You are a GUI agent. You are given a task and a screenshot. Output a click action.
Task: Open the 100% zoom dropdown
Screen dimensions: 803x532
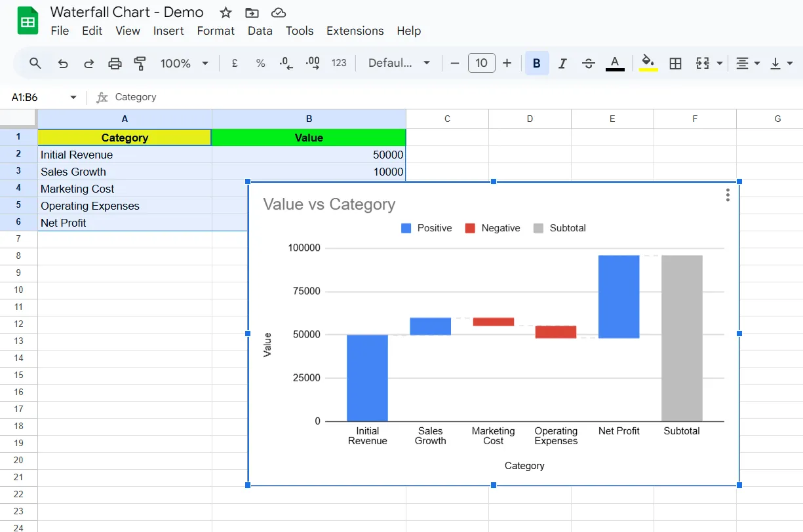point(184,64)
